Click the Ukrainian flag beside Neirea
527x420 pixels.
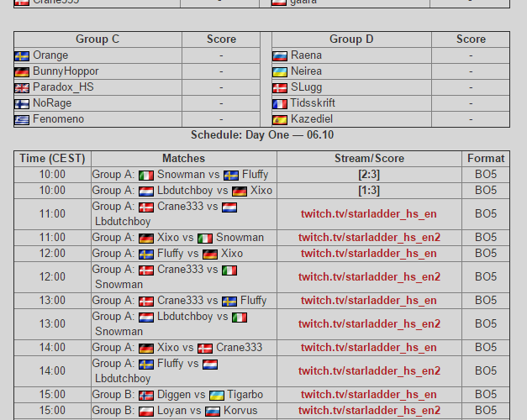[280, 71]
